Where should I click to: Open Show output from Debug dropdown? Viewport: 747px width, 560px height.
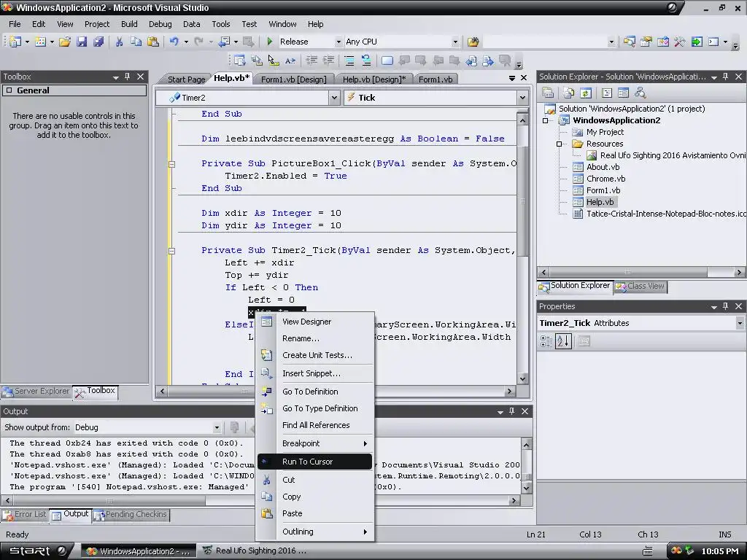coord(217,427)
